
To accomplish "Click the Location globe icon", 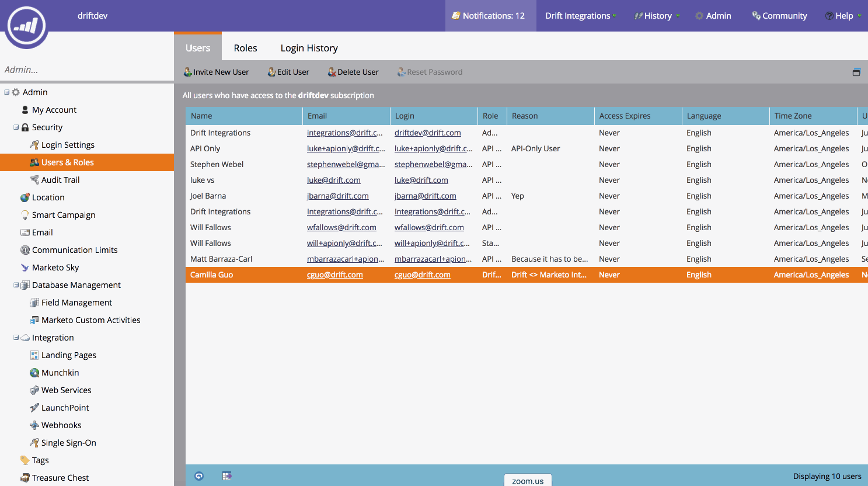I will click(x=25, y=197).
